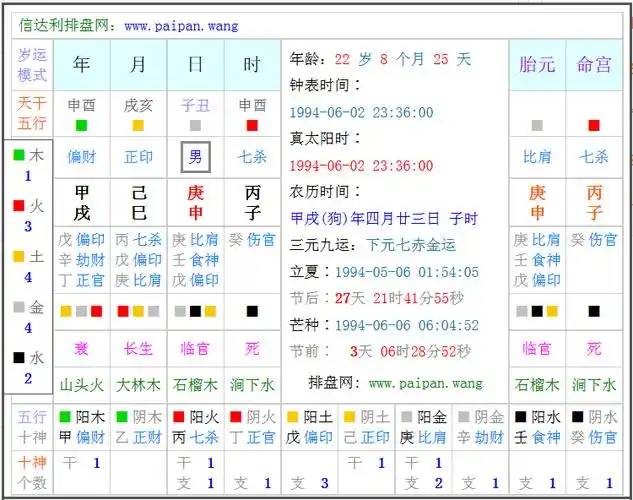Click the red square in the 命宫 column

click(x=594, y=126)
